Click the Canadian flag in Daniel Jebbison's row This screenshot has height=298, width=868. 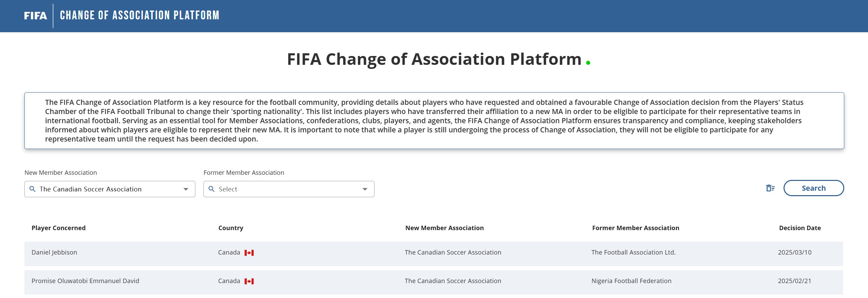[249, 253]
